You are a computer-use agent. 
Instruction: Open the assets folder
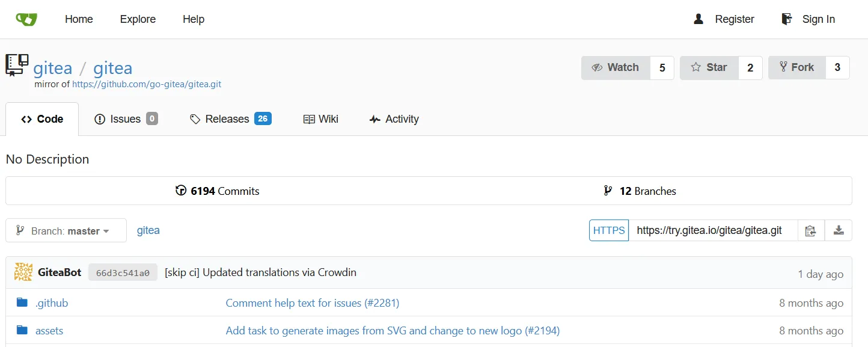click(49, 331)
